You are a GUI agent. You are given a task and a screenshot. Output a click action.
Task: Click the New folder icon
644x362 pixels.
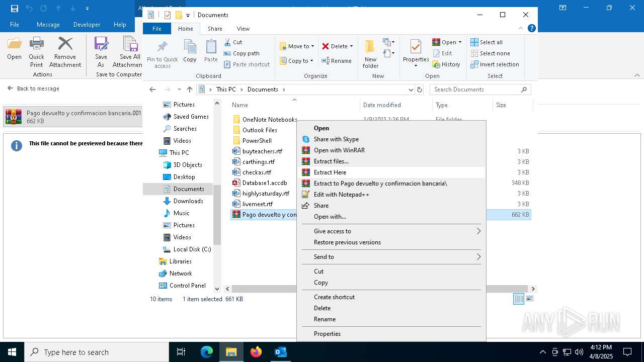pyautogui.click(x=370, y=54)
